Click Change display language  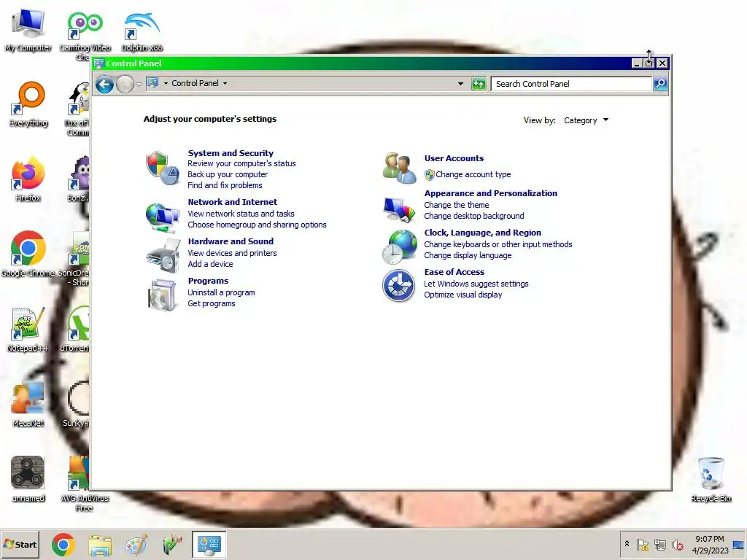(468, 255)
